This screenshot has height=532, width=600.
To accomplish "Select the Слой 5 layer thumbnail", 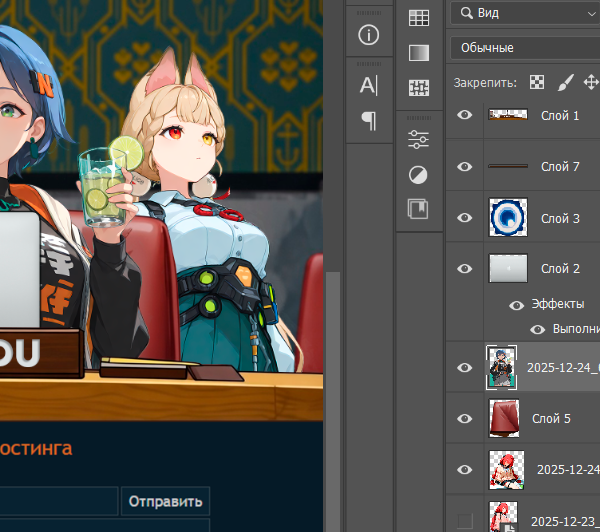I will [x=502, y=419].
